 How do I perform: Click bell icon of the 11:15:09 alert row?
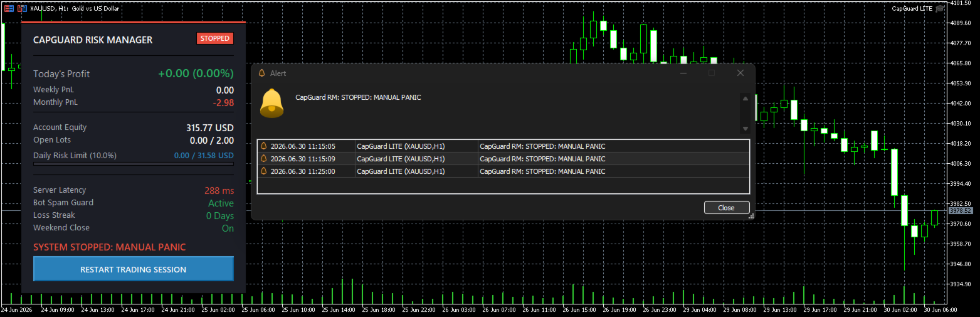point(264,159)
